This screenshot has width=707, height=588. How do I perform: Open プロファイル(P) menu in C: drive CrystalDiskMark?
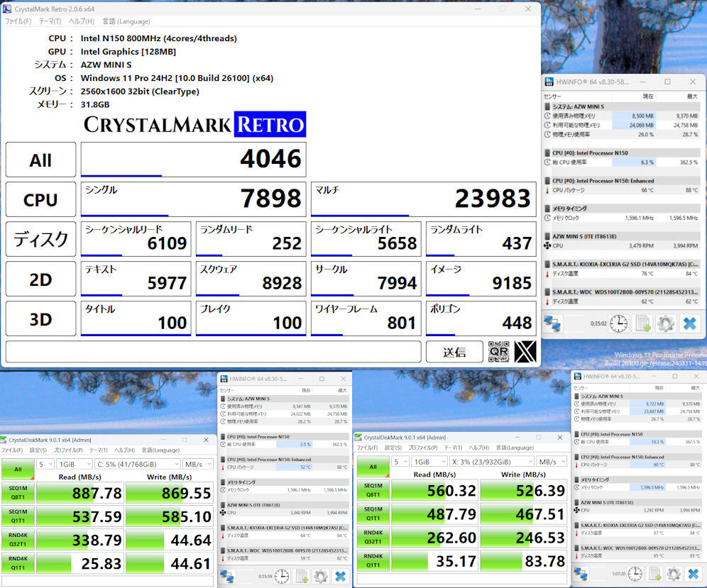coord(68,450)
